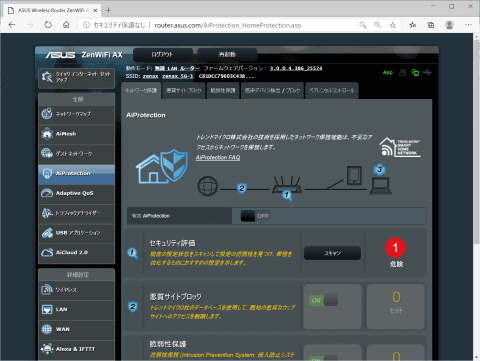Click the user status icon next to App
Viewport: 480px width, 361px height.
click(403, 72)
